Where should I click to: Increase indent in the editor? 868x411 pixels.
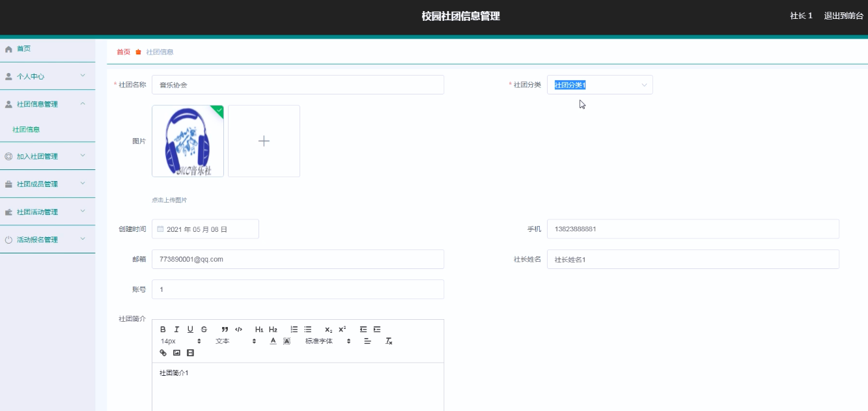[x=377, y=330]
